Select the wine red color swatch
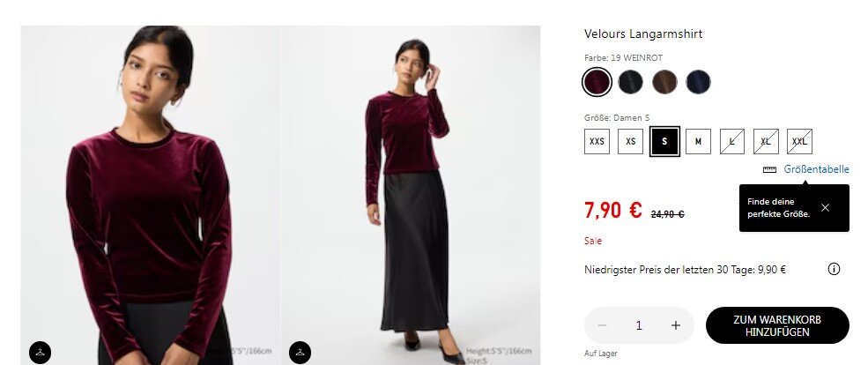Viewport: 868px width, 365px height. [597, 82]
